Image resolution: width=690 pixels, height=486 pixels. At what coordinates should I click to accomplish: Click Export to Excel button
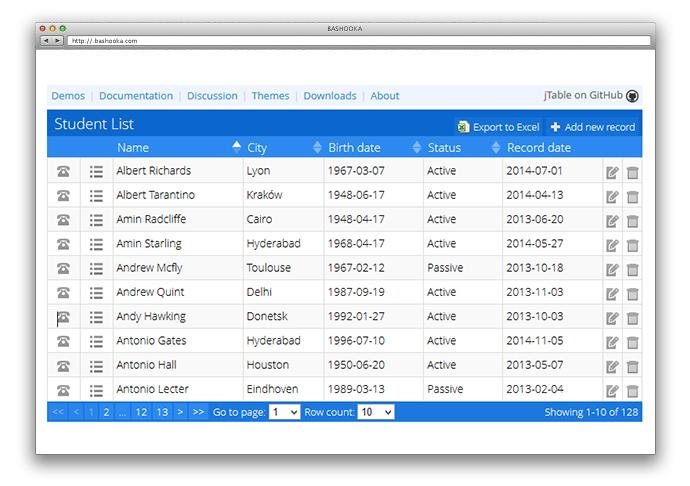pos(499,127)
